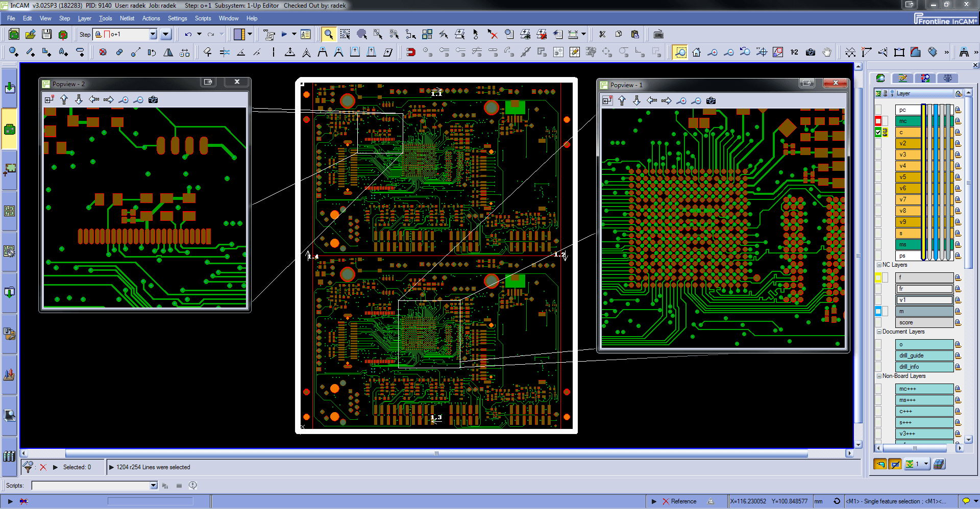Select the Home view icon

tap(697, 52)
